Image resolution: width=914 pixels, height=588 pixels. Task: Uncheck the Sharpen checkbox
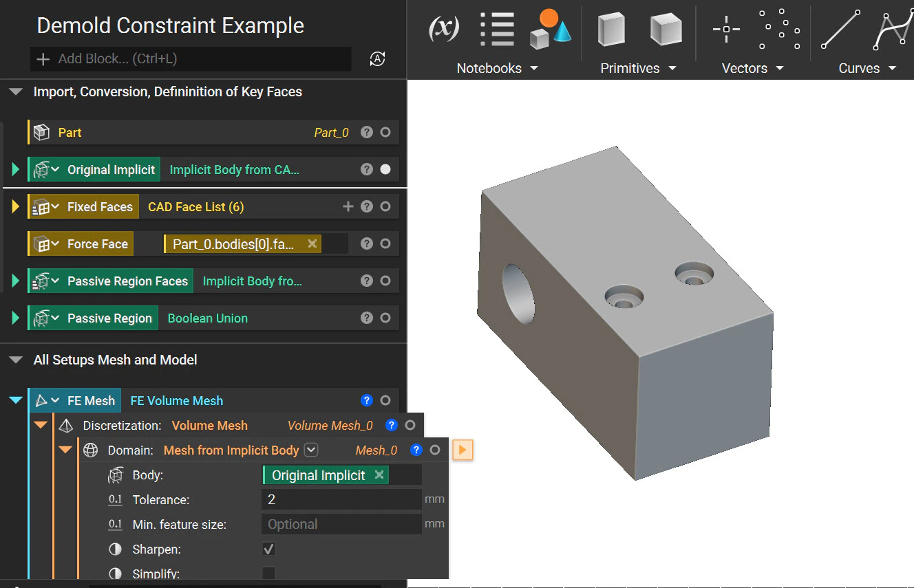[x=268, y=549]
